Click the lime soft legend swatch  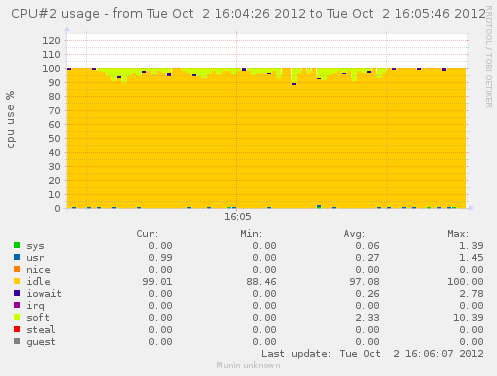click(17, 317)
